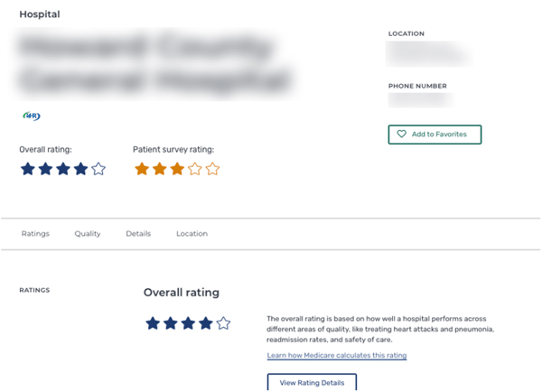Go to the Location tab
Screen dimensions: 542x392
point(192,234)
